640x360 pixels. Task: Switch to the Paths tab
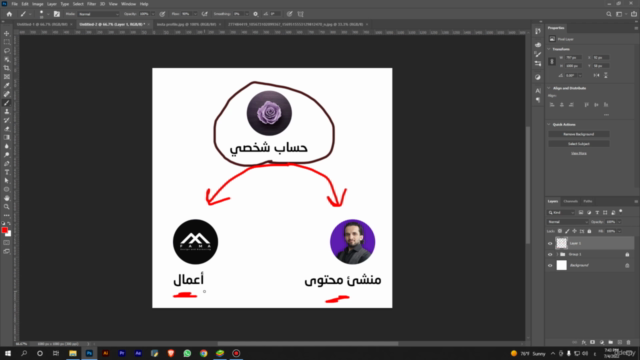point(588,201)
